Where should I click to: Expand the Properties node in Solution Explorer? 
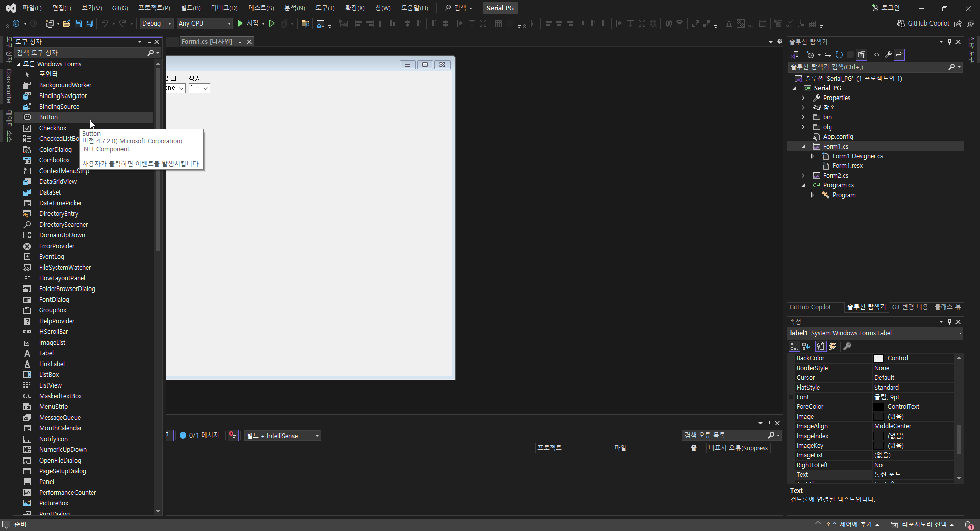point(803,98)
